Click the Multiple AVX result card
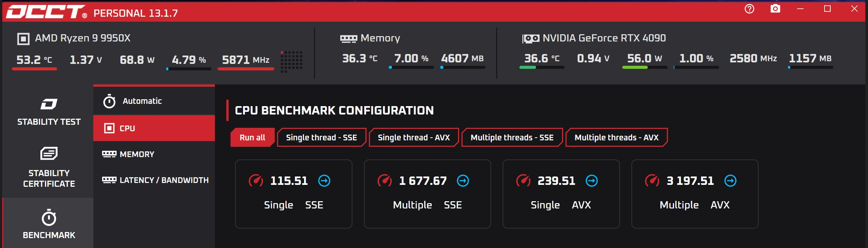868x248 pixels. tap(695, 194)
